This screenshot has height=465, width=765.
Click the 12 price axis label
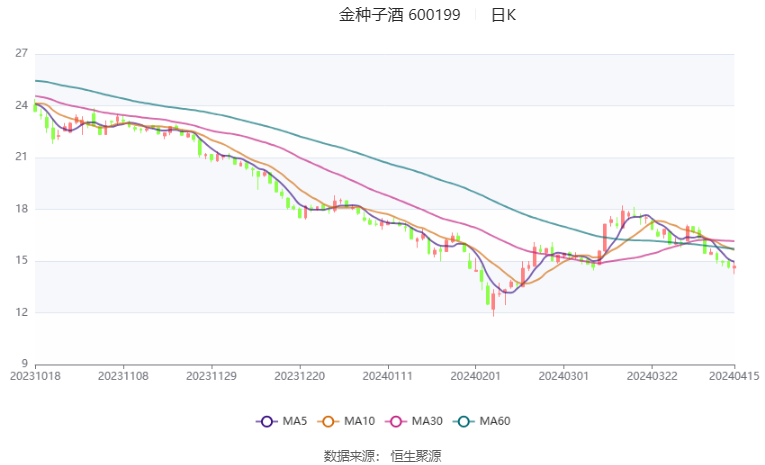click(x=21, y=312)
